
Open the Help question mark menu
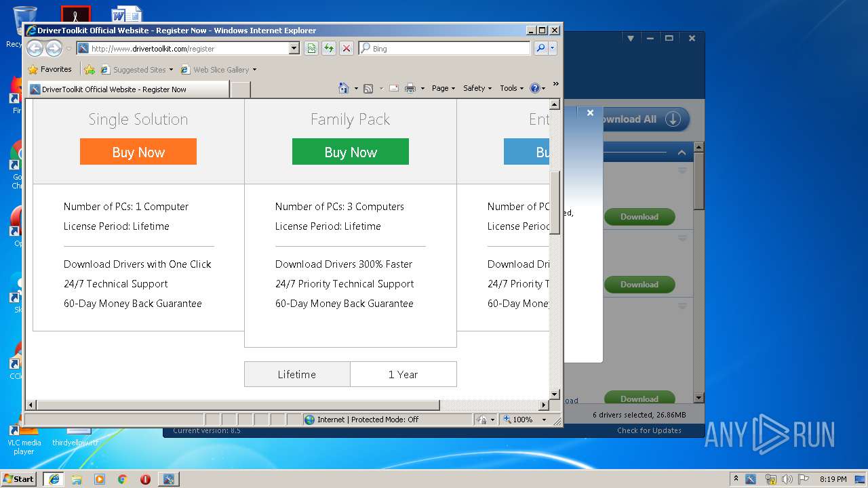point(537,88)
